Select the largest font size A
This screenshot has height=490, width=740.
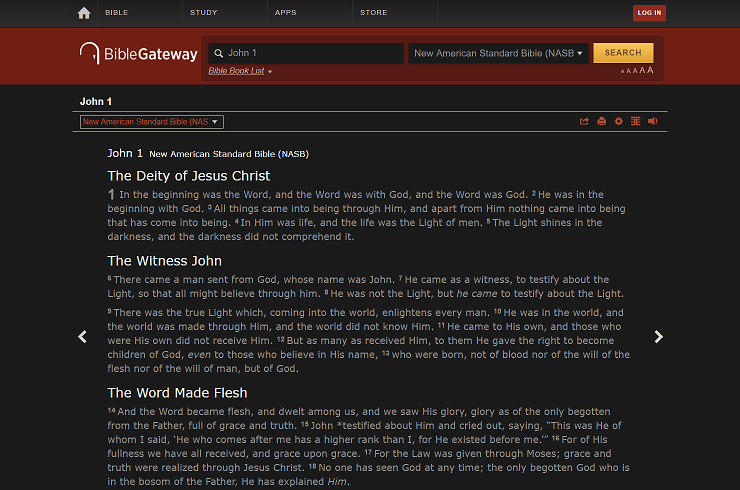(x=650, y=70)
